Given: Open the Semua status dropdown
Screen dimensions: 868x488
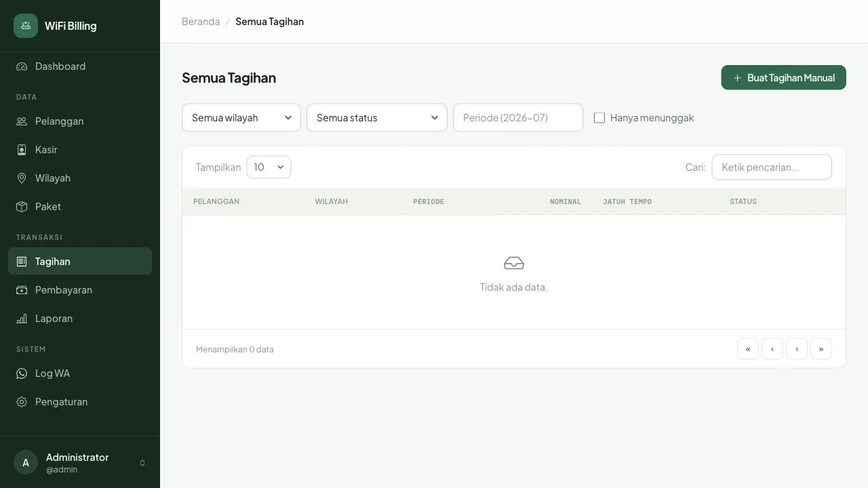Looking at the screenshot, I should pyautogui.click(x=377, y=118).
